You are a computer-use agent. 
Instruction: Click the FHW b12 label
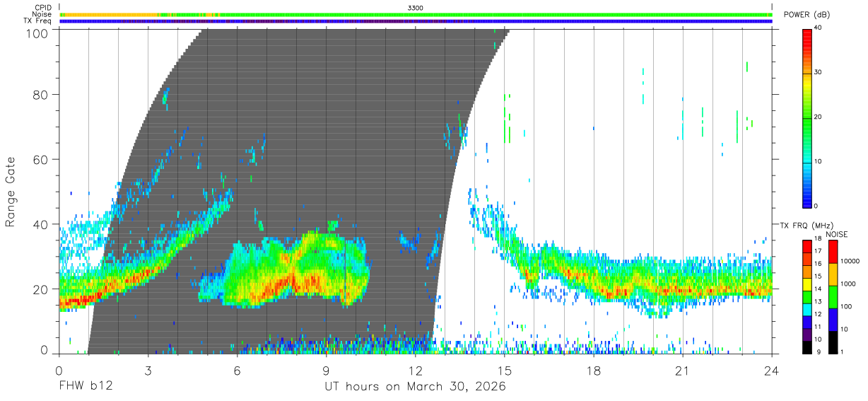86,387
